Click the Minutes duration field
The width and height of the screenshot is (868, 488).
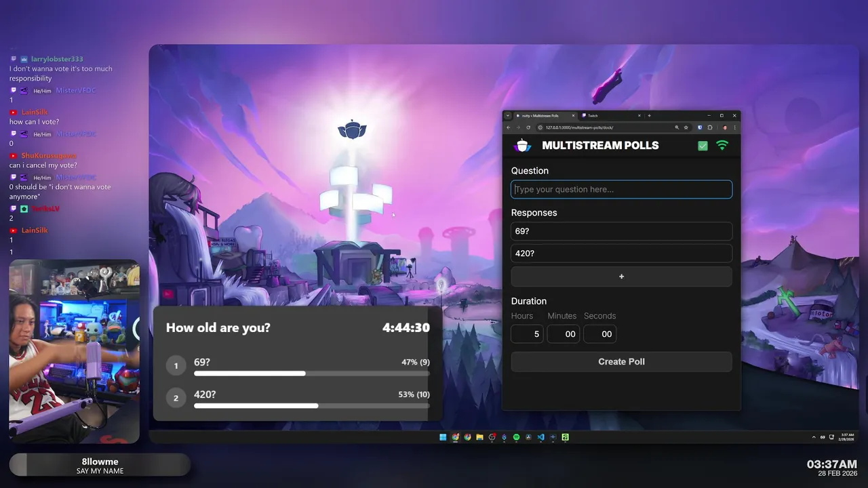[563, 334]
